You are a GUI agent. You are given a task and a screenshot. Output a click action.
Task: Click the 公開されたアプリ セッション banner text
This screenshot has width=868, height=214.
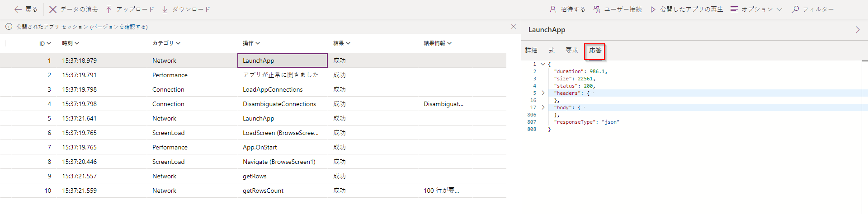coord(82,27)
